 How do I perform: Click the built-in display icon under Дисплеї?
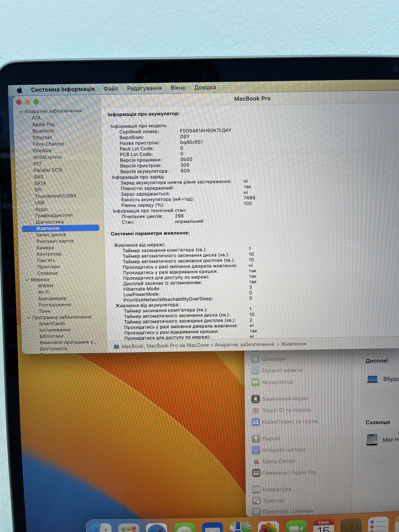[372, 379]
